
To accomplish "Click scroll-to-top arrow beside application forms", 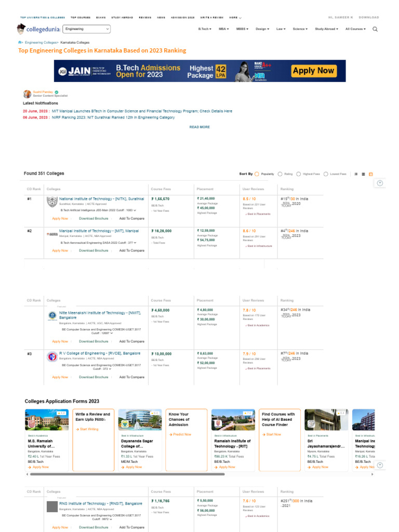I will 380,465.
